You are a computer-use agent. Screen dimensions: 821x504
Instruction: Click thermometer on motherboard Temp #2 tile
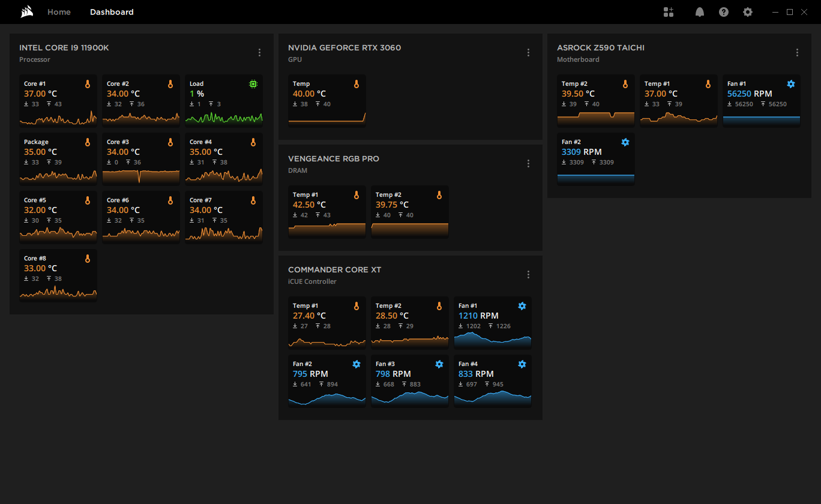coord(625,84)
